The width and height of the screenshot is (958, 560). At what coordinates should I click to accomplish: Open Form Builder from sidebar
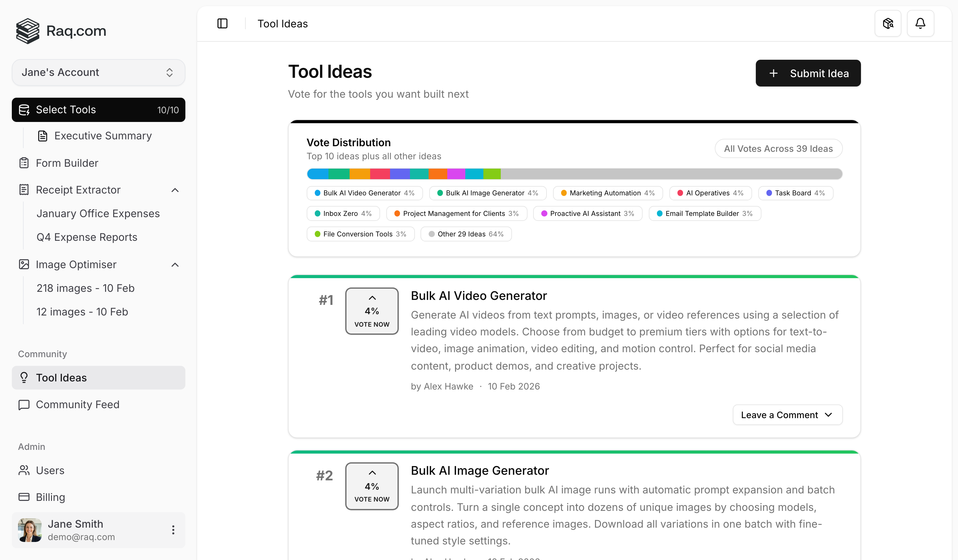(67, 163)
